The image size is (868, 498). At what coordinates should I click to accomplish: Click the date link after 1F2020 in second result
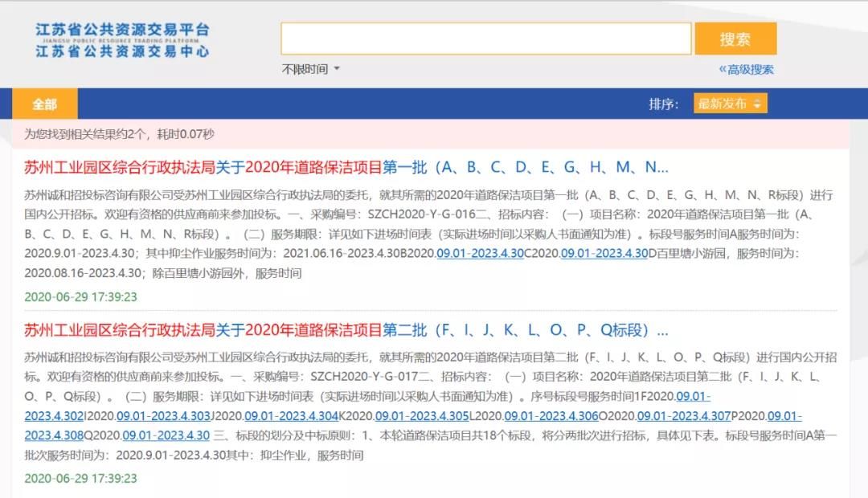click(x=693, y=397)
